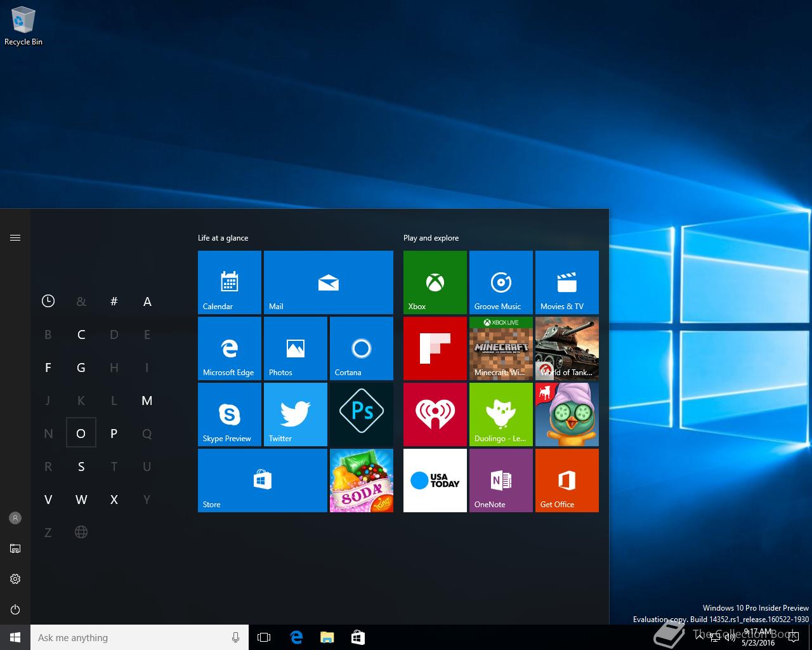Launch the Flipboard tile
Viewport: 812px width, 650px height.
(435, 348)
